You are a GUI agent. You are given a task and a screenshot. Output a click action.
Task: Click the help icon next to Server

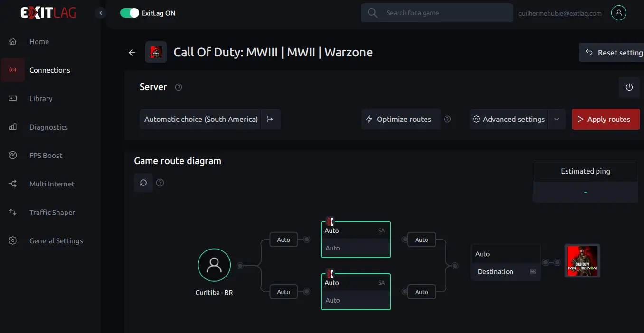point(179,87)
